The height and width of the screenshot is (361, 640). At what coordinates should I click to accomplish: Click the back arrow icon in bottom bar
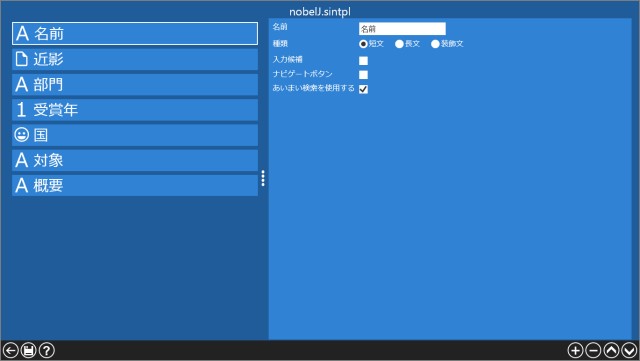[11, 350]
